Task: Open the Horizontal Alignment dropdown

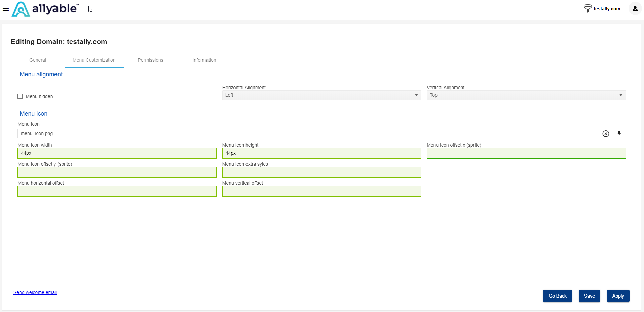Action: [x=321, y=95]
